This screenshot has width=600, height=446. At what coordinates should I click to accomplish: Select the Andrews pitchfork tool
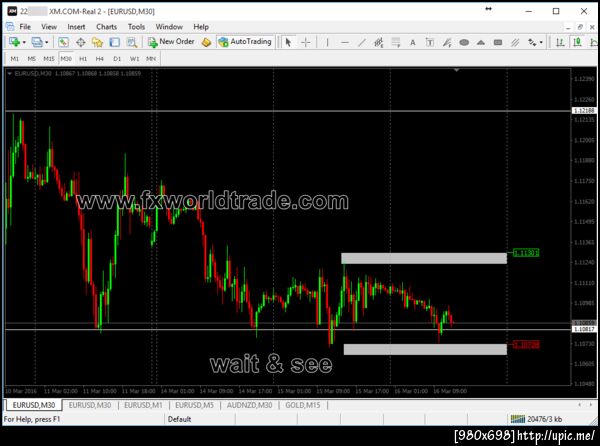pos(447,42)
